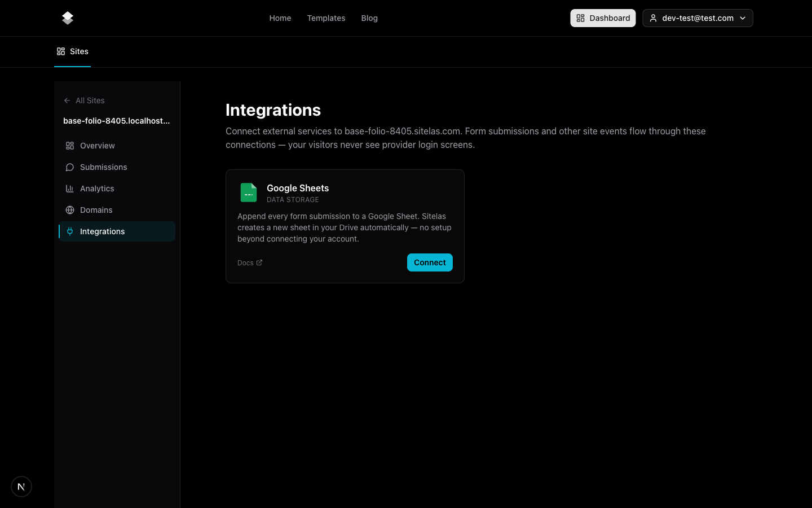Open the Next.js dev tools indicator
Viewport: 812px width, 508px height.
pos(21,487)
